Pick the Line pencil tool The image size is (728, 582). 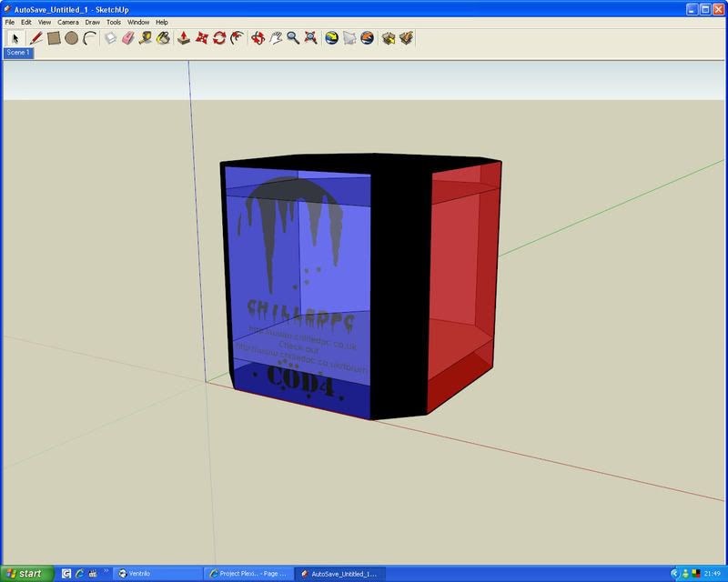pyautogui.click(x=36, y=38)
